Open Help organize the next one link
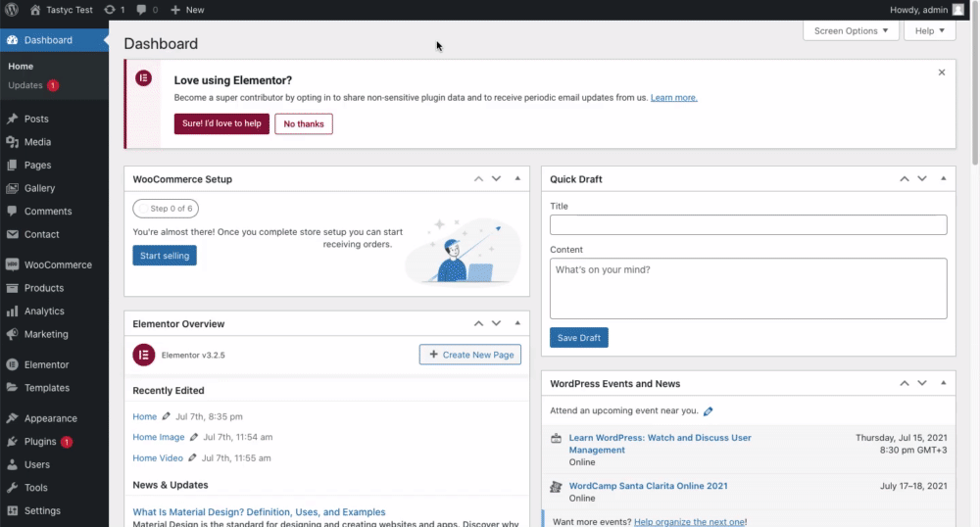980x527 pixels. click(x=689, y=522)
